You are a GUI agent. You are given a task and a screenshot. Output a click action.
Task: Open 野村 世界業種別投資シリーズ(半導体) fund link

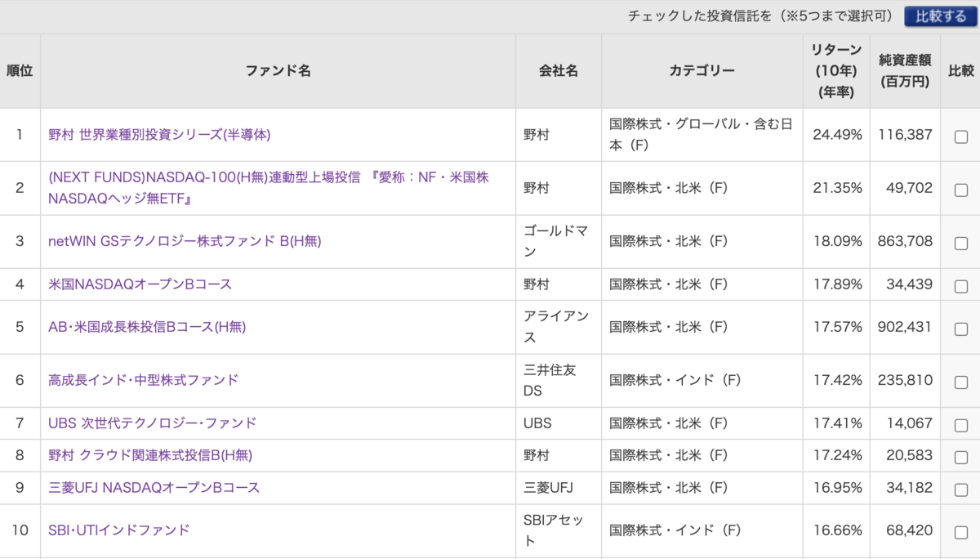coord(159,134)
